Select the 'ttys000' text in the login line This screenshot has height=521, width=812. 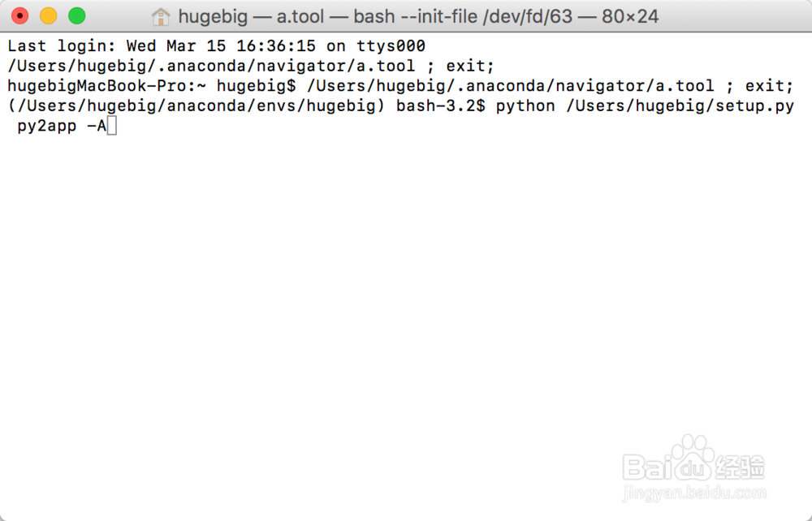391,46
